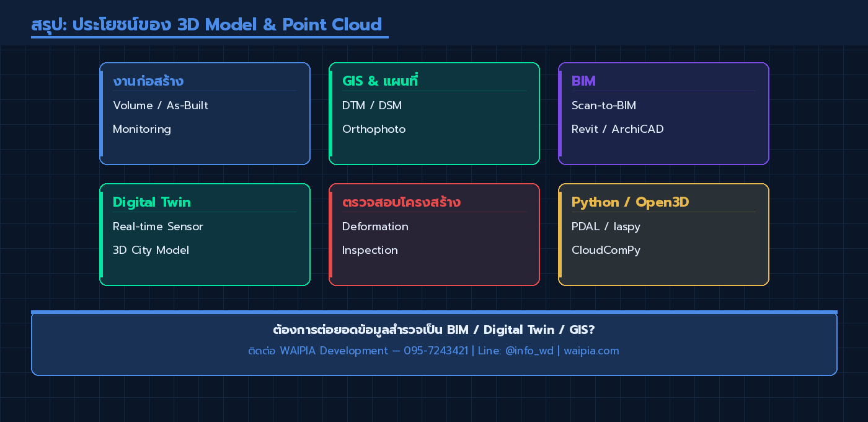Image resolution: width=868 pixels, height=422 pixels.
Task: Click 'Volume / As-Built' text
Action: tap(161, 105)
